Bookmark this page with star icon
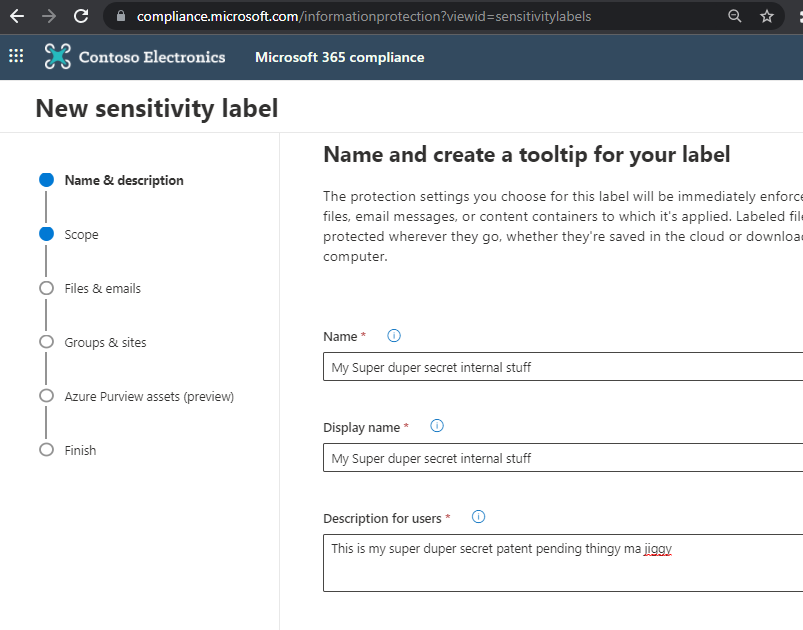The width and height of the screenshot is (803, 630). pyautogui.click(x=767, y=16)
